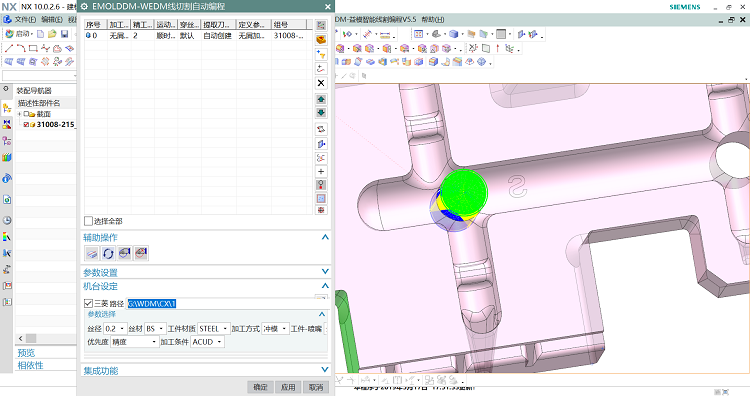The height and width of the screenshot is (396, 750).
Task: Open the 丝材 BS dropdown
Action: 155,329
